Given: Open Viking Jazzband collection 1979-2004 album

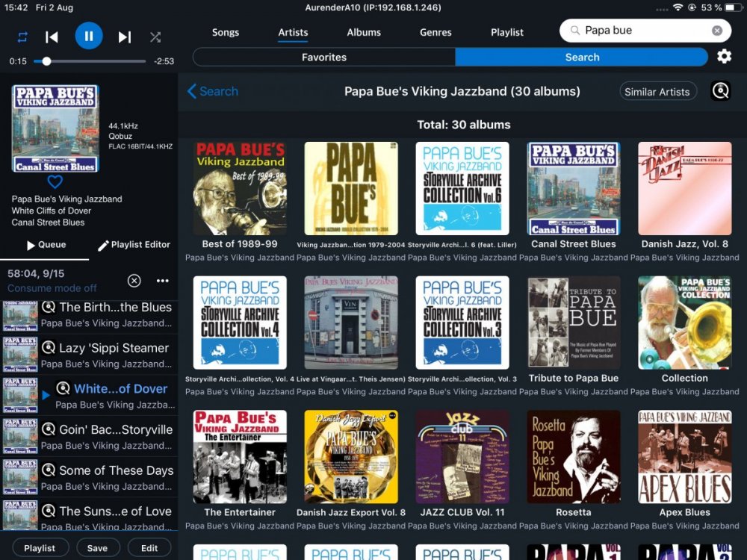Looking at the screenshot, I should (x=351, y=189).
